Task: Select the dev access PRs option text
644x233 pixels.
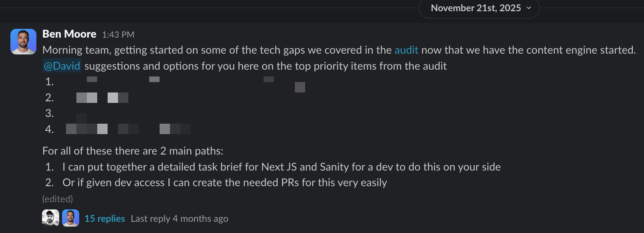Action: pyautogui.click(x=224, y=183)
